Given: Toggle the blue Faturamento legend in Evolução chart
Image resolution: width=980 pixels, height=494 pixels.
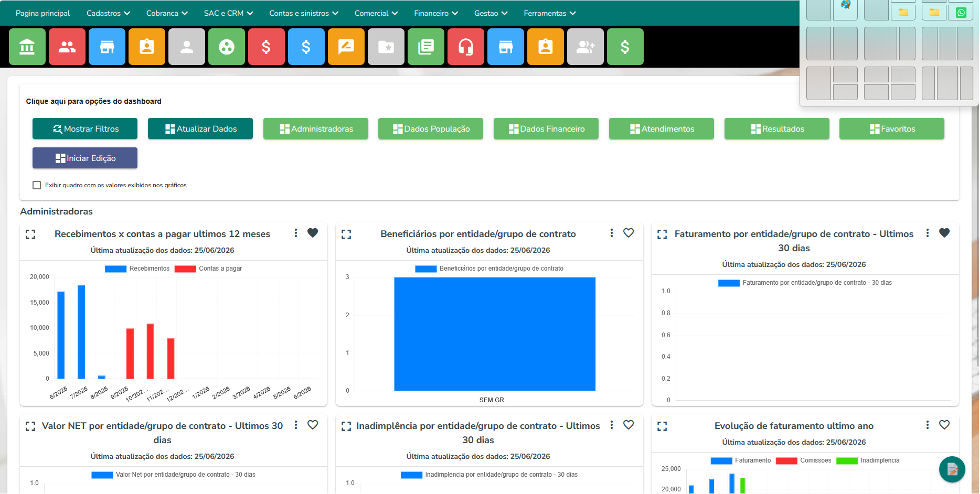Looking at the screenshot, I should point(741,460).
